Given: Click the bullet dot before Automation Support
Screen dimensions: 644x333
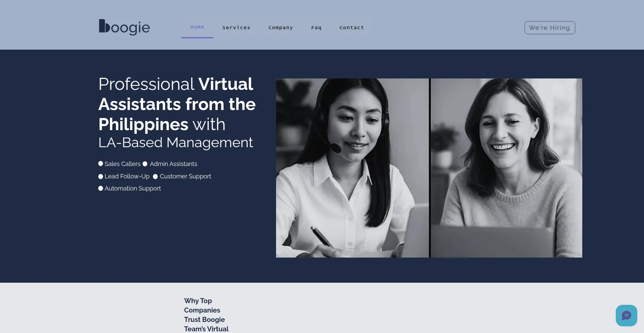Looking at the screenshot, I should pos(101,188).
